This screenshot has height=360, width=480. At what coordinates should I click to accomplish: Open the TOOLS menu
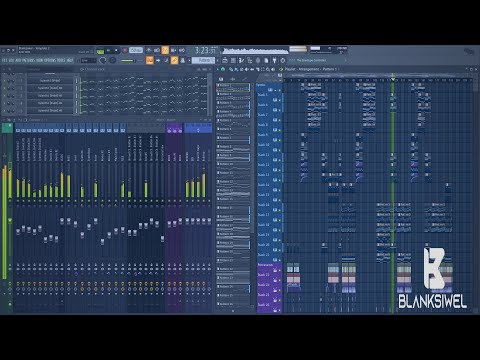pos(62,60)
